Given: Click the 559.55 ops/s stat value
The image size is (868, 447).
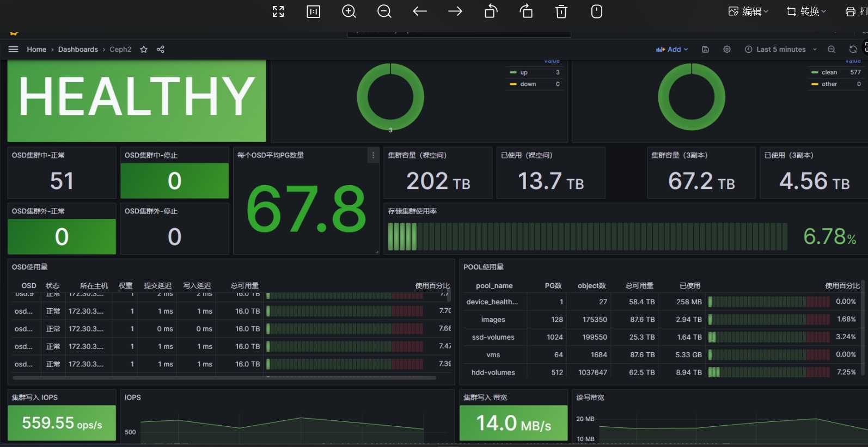Looking at the screenshot, I should (x=62, y=423).
